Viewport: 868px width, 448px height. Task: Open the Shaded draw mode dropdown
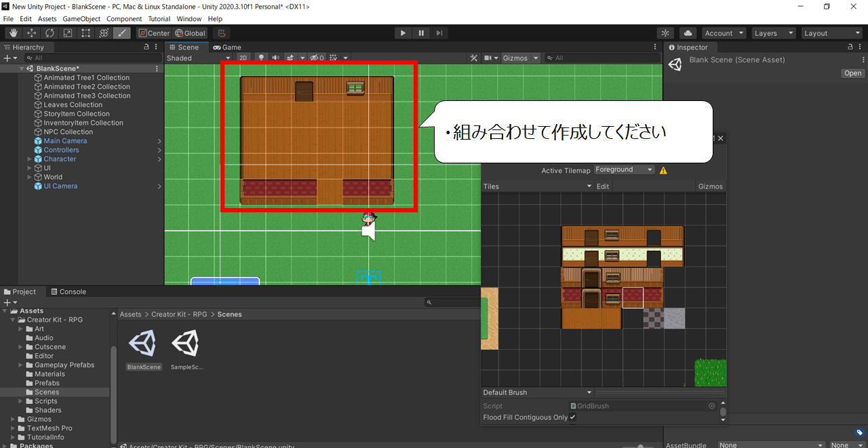pyautogui.click(x=199, y=58)
